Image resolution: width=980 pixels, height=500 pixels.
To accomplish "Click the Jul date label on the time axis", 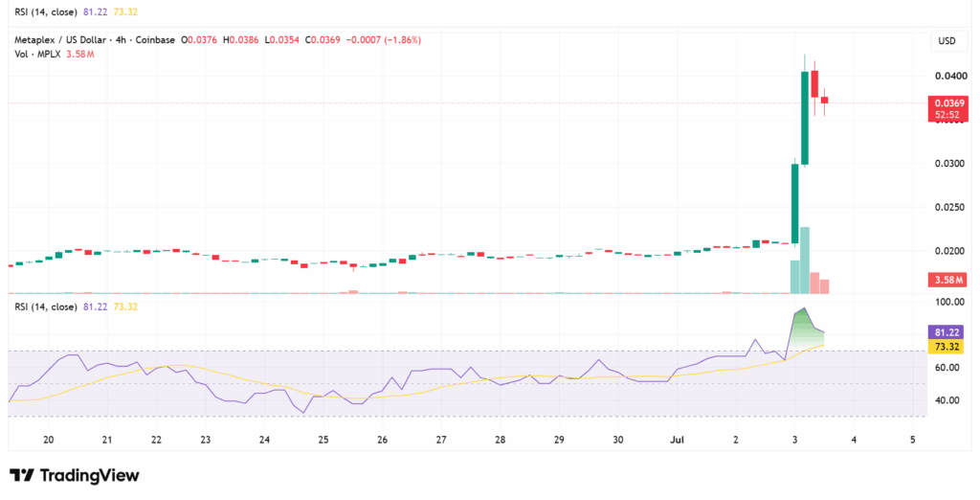I will (x=677, y=440).
